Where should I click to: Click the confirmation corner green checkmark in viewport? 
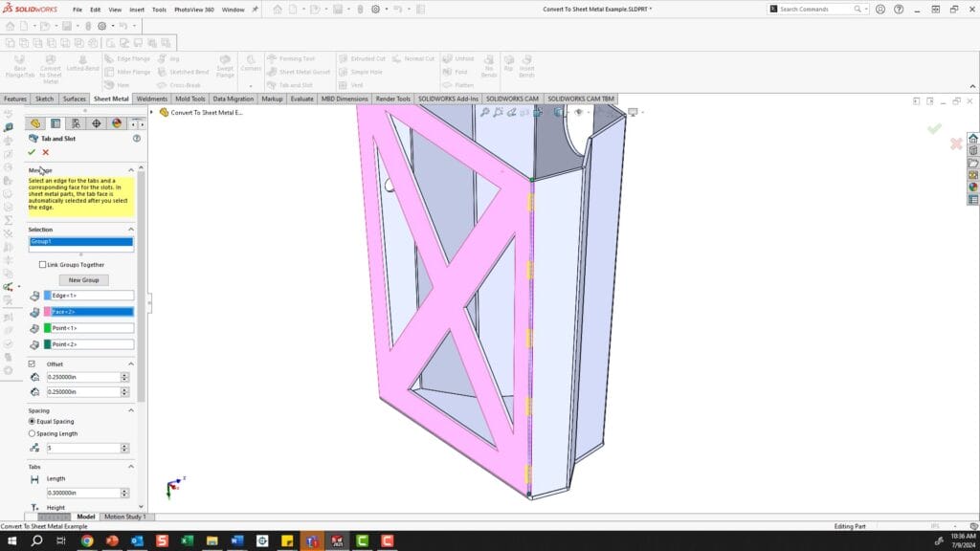[x=934, y=128]
